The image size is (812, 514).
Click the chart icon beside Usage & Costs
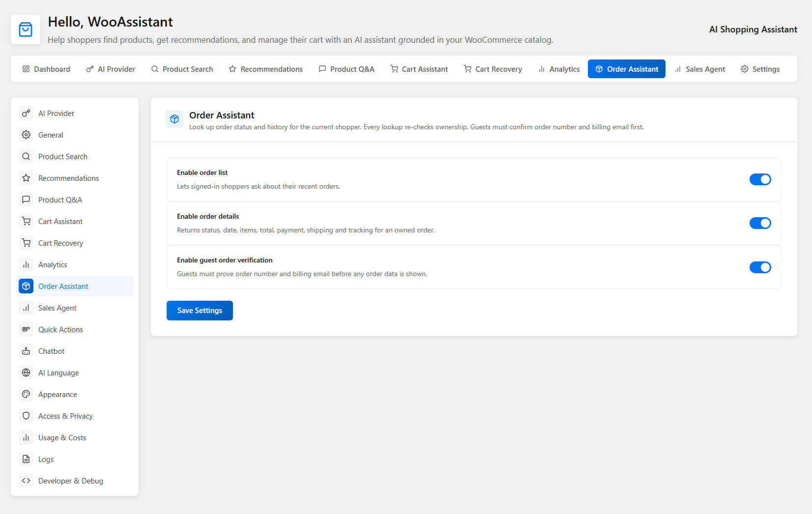click(26, 437)
